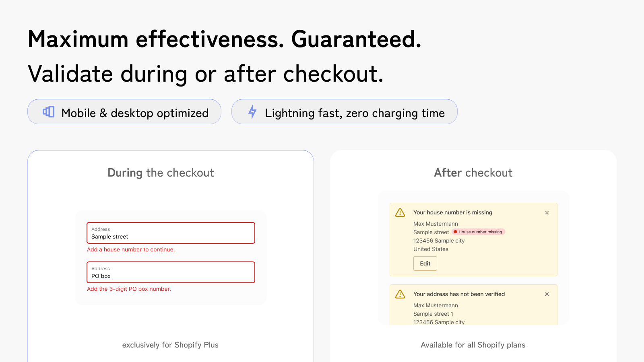Click the warning triangle on house number alert
The width and height of the screenshot is (644, 362).
click(400, 212)
